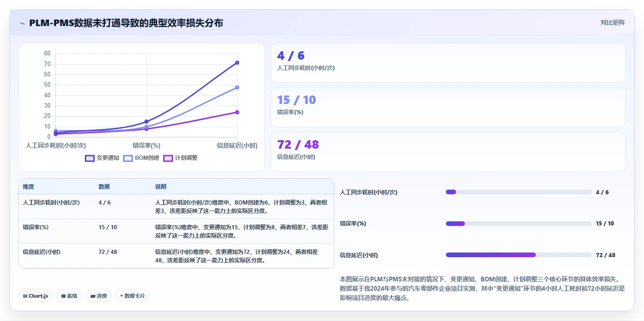Click the 进度 tag chip
This screenshot has width=644, height=321.
coord(98,296)
